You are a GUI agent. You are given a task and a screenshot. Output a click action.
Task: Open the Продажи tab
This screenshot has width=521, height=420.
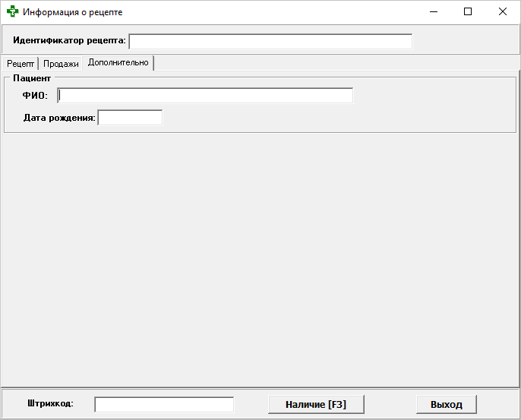(x=61, y=64)
